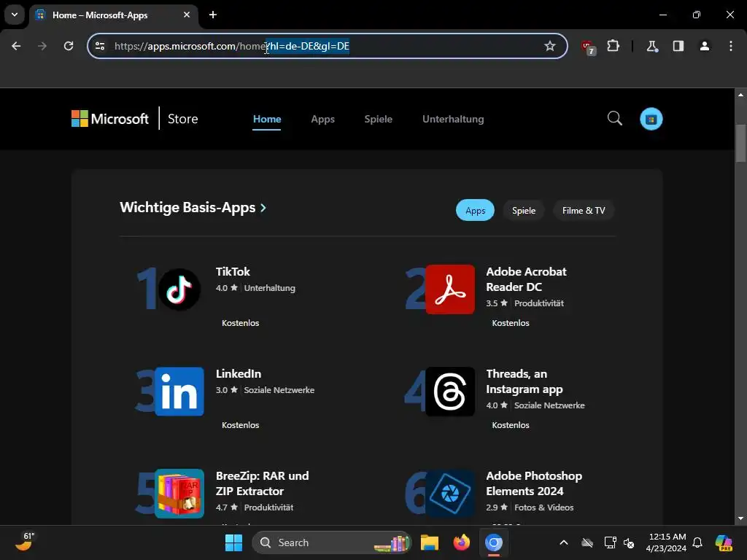Close the Home – Microsoft-Apps tab
The width and height of the screenshot is (747, 560).
tap(187, 15)
